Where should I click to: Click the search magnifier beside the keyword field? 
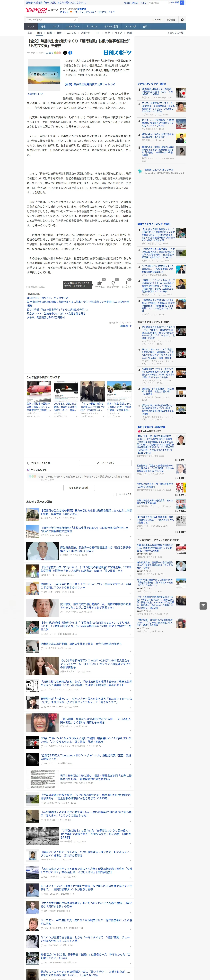pos(75,19)
